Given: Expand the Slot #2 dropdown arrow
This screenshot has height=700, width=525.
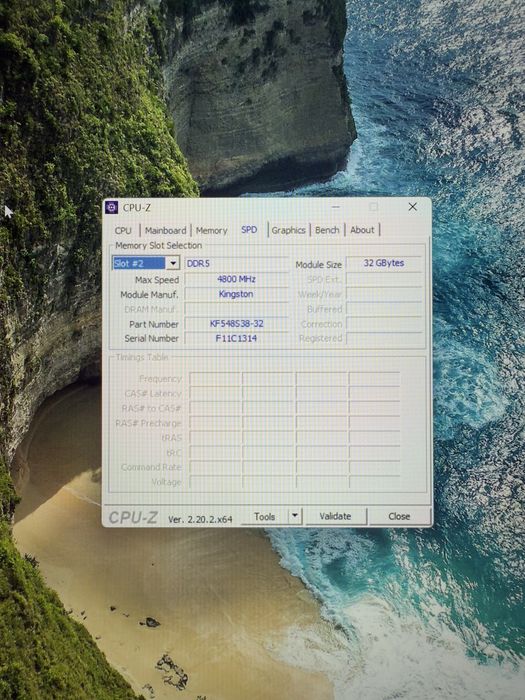Looking at the screenshot, I should click(x=173, y=263).
